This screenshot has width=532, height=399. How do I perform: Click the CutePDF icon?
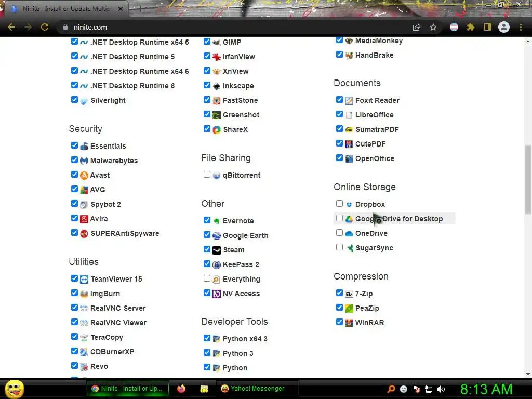(x=349, y=144)
